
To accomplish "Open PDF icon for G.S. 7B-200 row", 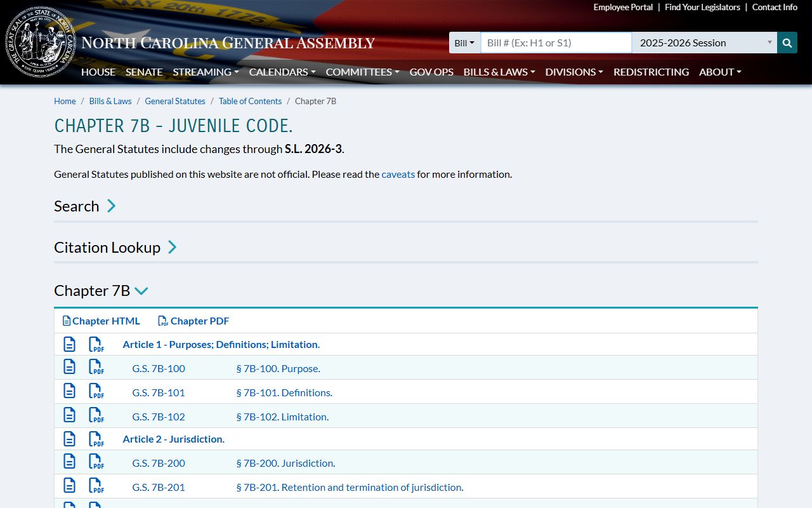I will 96,462.
